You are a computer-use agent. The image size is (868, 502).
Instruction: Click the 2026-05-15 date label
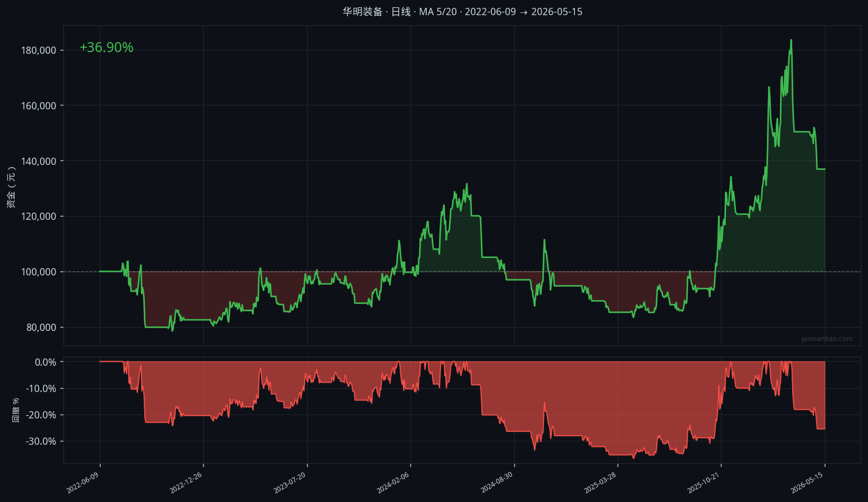pos(807,482)
